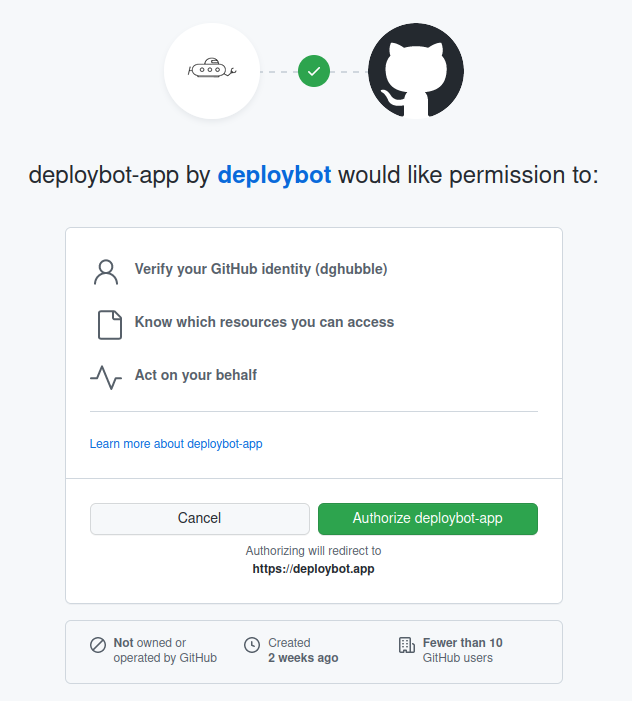Image resolution: width=632 pixels, height=701 pixels.
Task: Click the 'Created 2 weeks ago' text
Action: 303,650
